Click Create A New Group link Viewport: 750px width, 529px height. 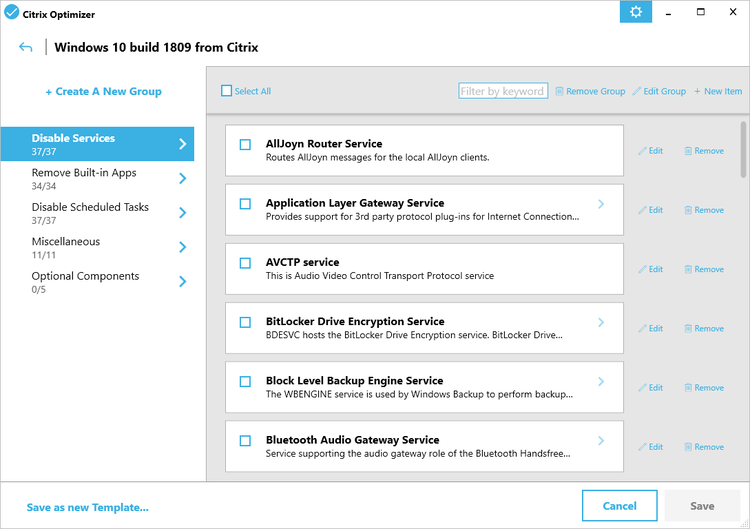tap(103, 91)
